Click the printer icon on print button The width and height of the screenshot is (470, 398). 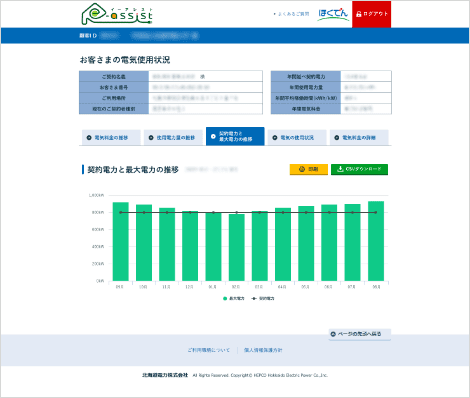(x=302, y=169)
